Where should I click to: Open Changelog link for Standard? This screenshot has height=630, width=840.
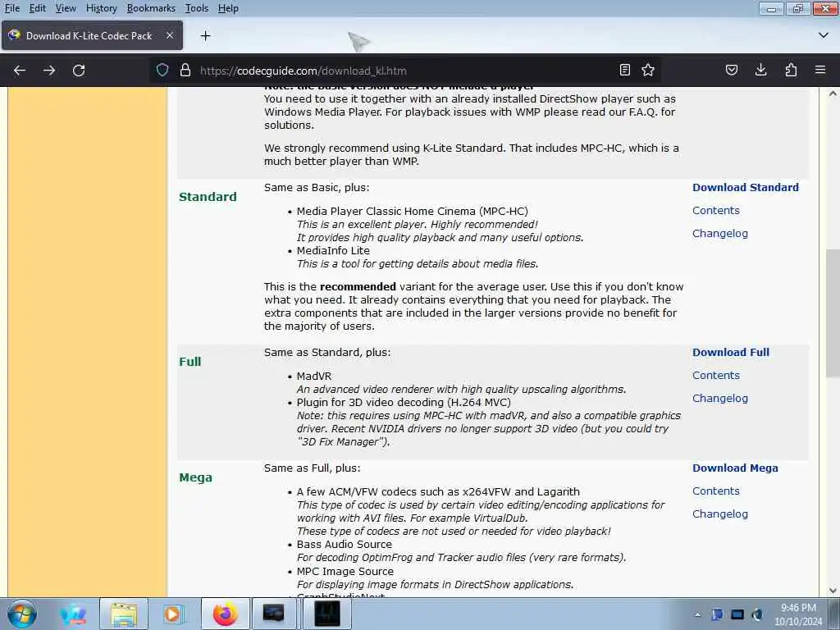pos(720,234)
